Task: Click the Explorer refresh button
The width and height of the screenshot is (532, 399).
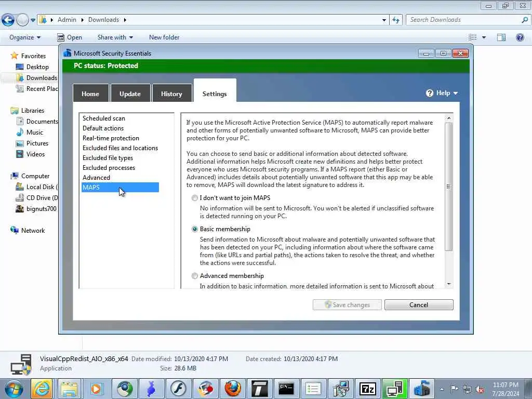Action: coord(396,20)
